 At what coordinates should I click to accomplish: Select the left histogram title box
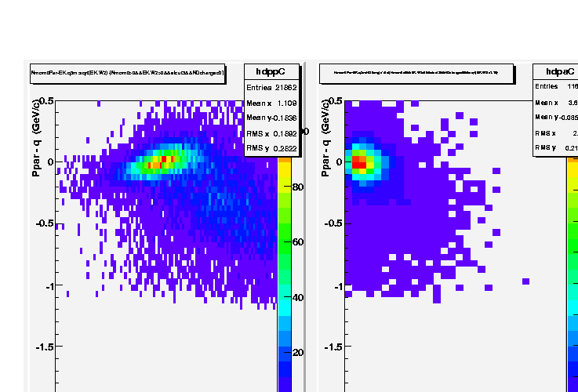[x=128, y=74]
